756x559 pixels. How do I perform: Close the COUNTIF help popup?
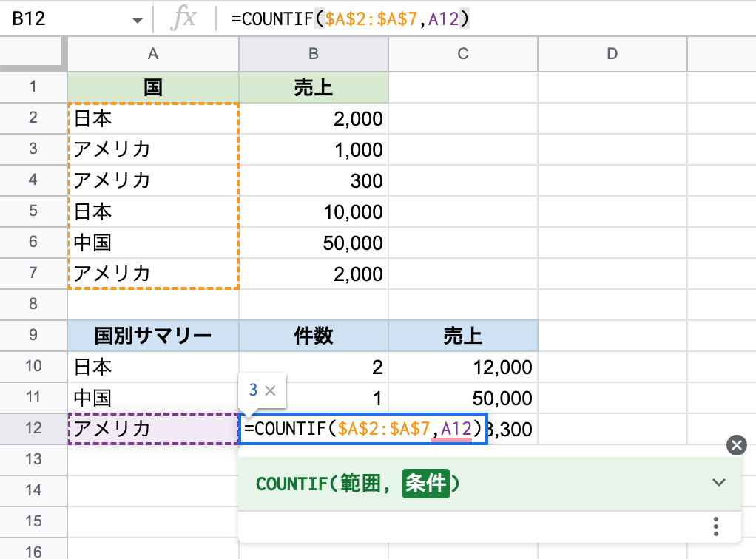coord(736,444)
